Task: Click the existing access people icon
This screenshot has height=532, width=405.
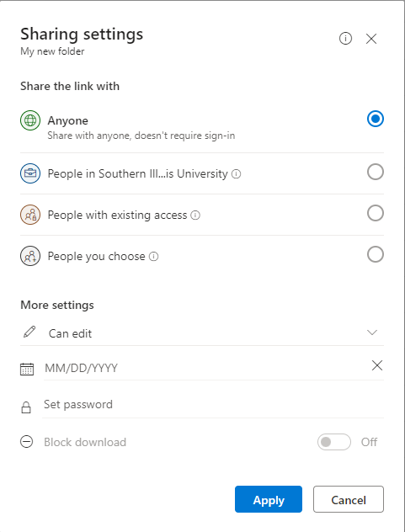Action: pyautogui.click(x=30, y=215)
